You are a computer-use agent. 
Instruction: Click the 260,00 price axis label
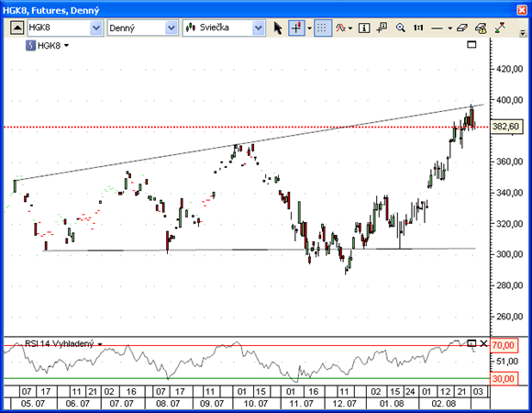click(509, 317)
